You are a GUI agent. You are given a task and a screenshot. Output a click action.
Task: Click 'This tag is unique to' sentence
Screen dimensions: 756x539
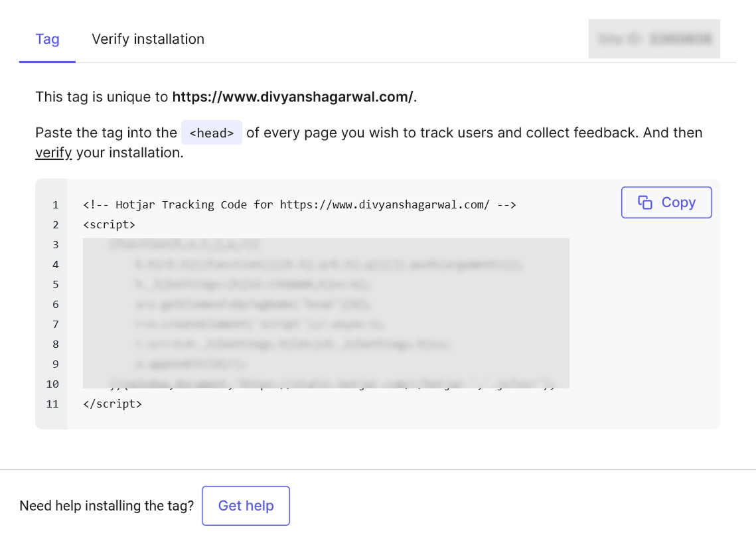pos(226,97)
